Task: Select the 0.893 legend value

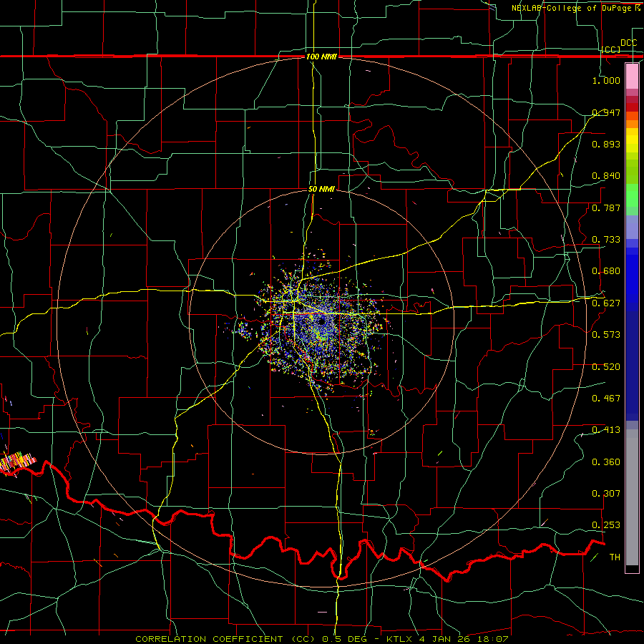Action: coord(606,144)
